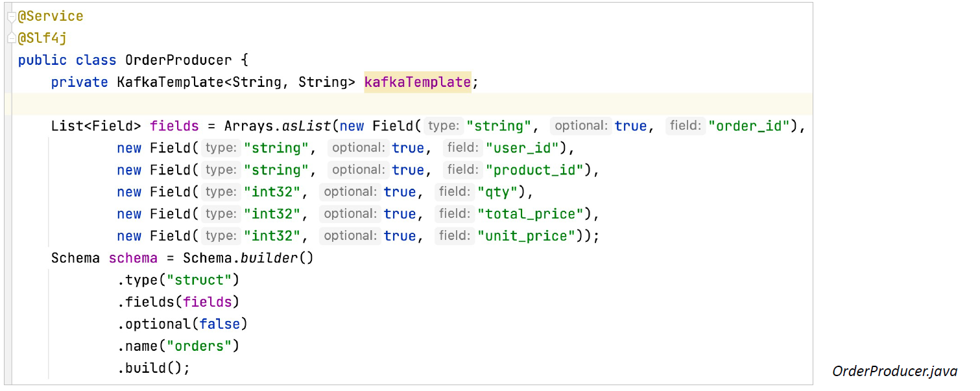Image resolution: width=980 pixels, height=391 pixels.
Task: Click the highlighted kafkaTemplate variable
Action: 418,82
